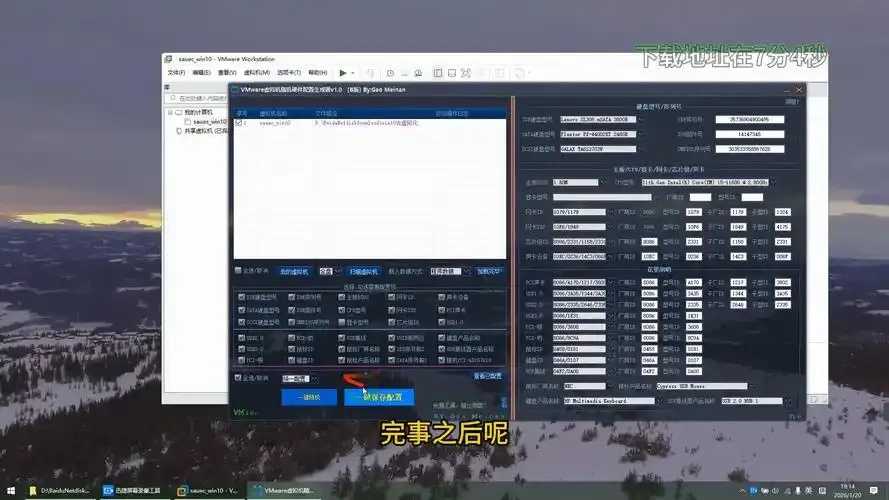Click the revert snapshot toolbar icon

[x=404, y=73]
